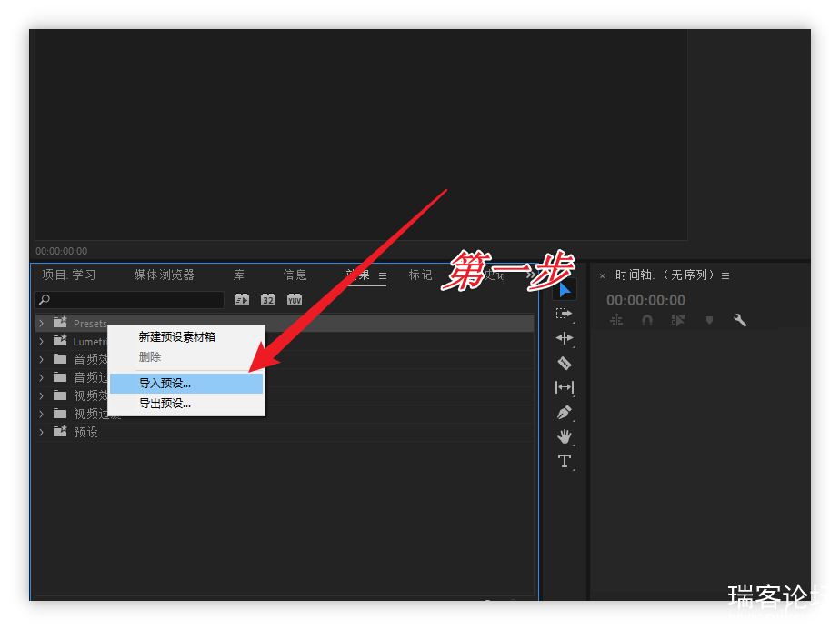Select the Slip tool
The height and width of the screenshot is (630, 840).
(x=565, y=387)
